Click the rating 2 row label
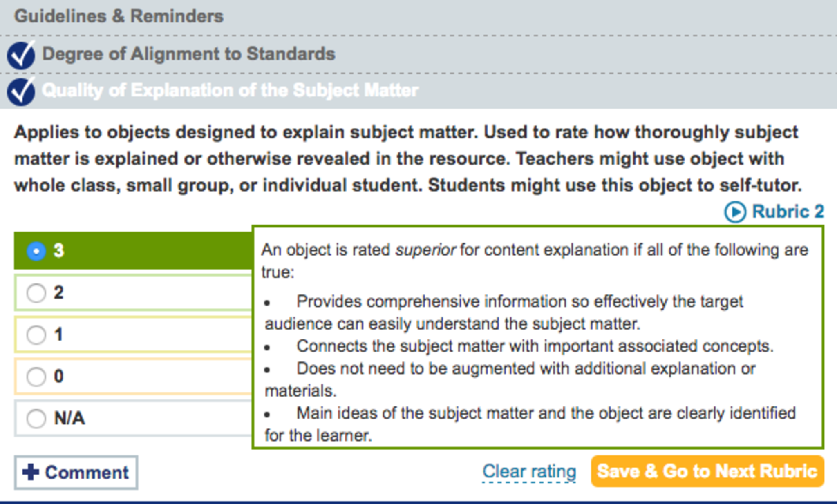The image size is (837, 504). (58, 293)
